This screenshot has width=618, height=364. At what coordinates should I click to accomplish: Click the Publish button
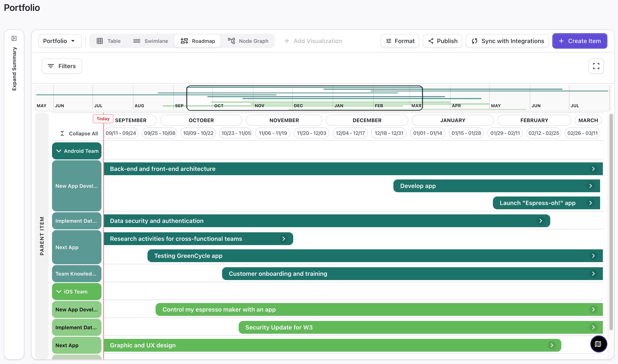[x=442, y=41]
